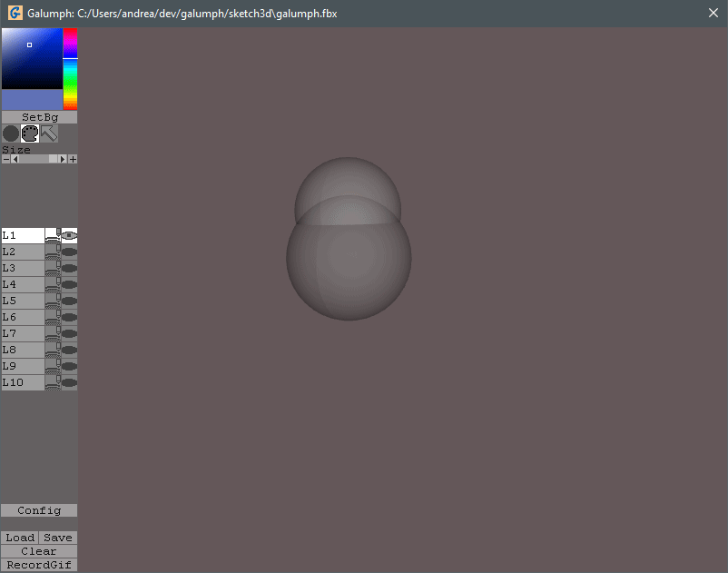Select layer L5
Screen dimensions: 728x573
23,301
